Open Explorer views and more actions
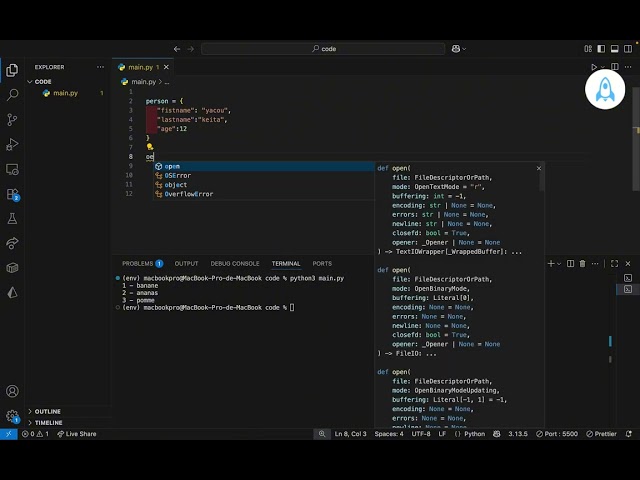This screenshot has width=640, height=480. click(100, 67)
